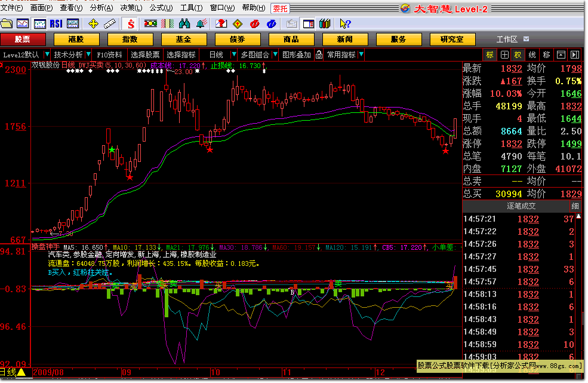Click the 日线 label at bottom-left corner
The height and width of the screenshot is (383, 588).
coord(8,372)
